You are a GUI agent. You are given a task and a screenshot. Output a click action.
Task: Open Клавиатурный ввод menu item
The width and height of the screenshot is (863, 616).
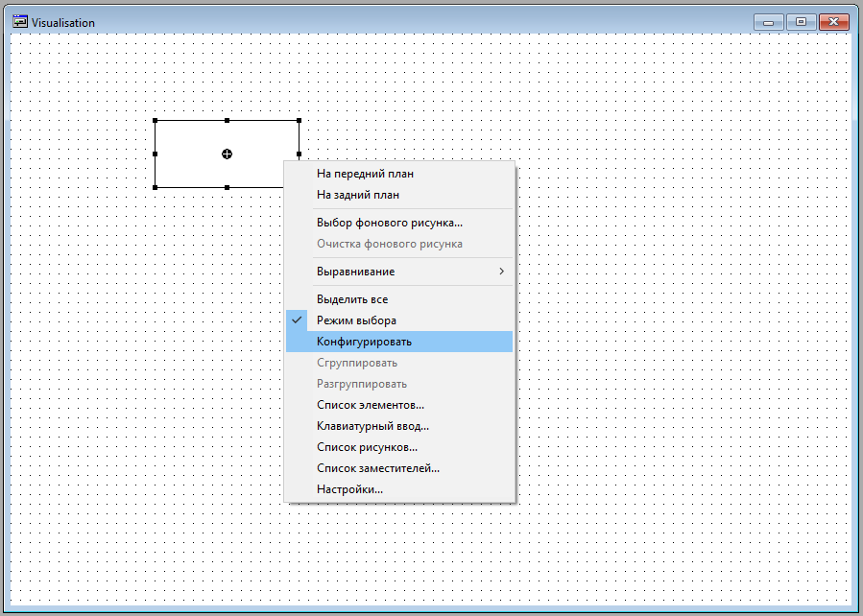372,426
